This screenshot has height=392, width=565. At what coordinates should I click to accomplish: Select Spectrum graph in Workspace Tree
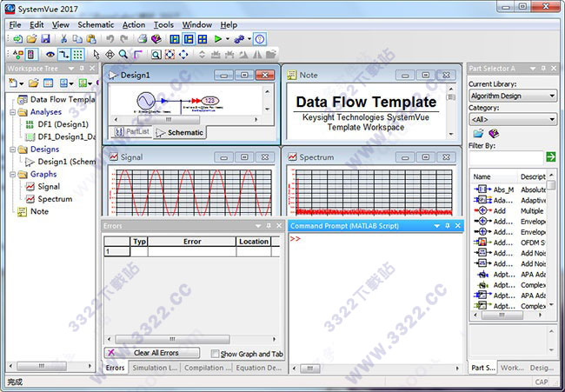55,199
